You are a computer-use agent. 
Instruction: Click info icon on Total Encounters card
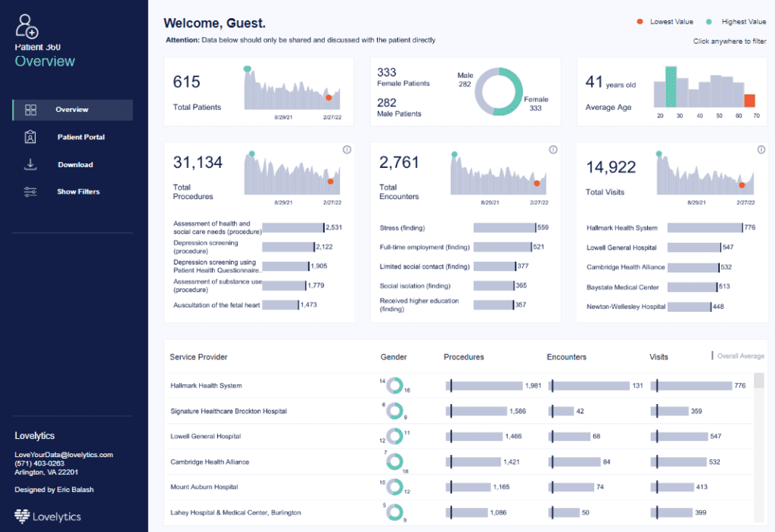552,150
